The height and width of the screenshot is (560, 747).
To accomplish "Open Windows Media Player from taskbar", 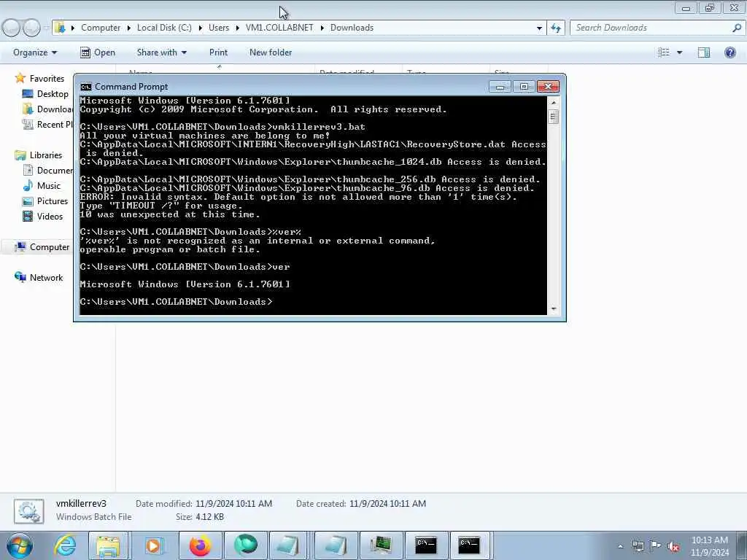I will coord(153,545).
